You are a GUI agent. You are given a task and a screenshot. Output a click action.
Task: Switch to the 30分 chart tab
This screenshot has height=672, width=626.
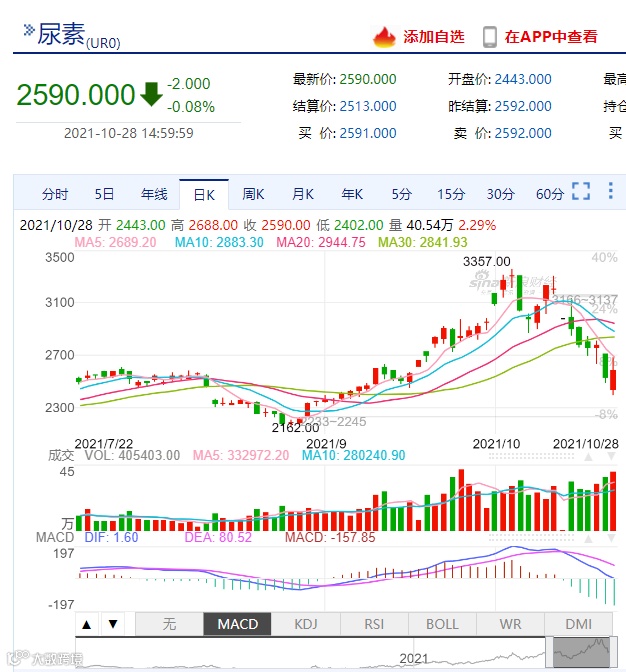click(500, 194)
